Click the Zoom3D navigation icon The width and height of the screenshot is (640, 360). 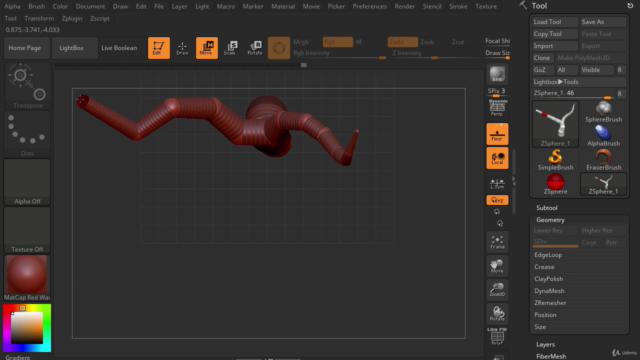497,290
